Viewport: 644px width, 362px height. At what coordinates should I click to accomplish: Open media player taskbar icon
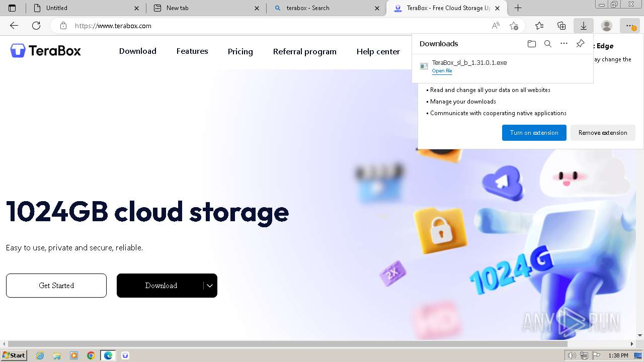(74, 355)
